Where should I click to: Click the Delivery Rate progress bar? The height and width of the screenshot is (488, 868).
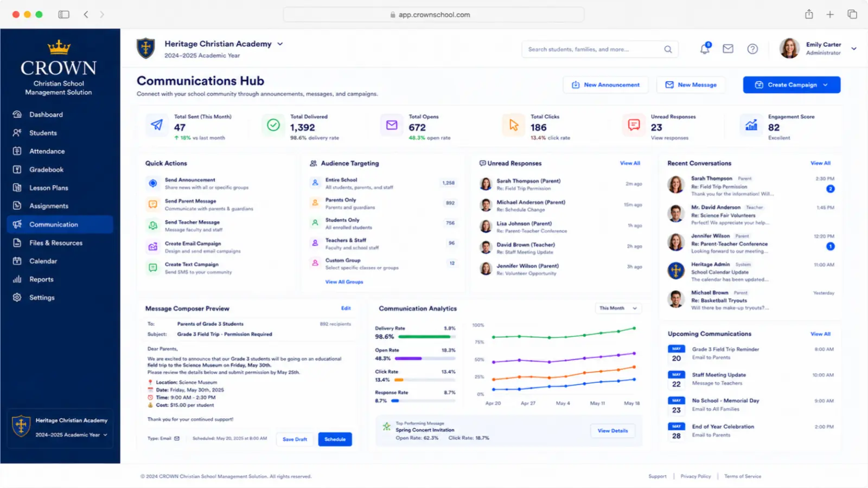427,337
